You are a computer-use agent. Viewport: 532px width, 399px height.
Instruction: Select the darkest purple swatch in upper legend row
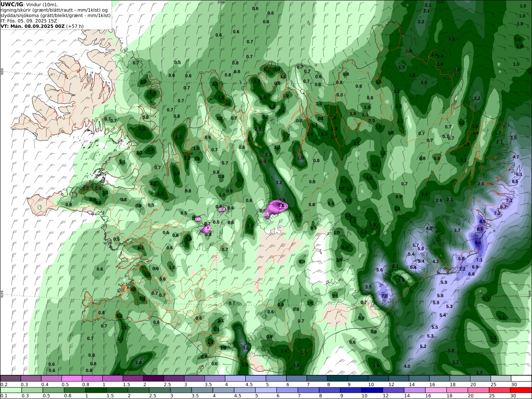(153, 378)
